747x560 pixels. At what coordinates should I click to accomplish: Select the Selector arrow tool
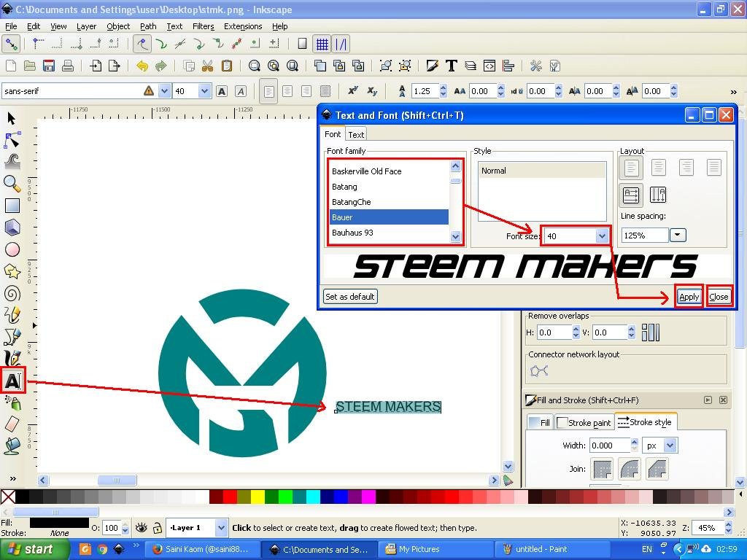tap(12, 118)
